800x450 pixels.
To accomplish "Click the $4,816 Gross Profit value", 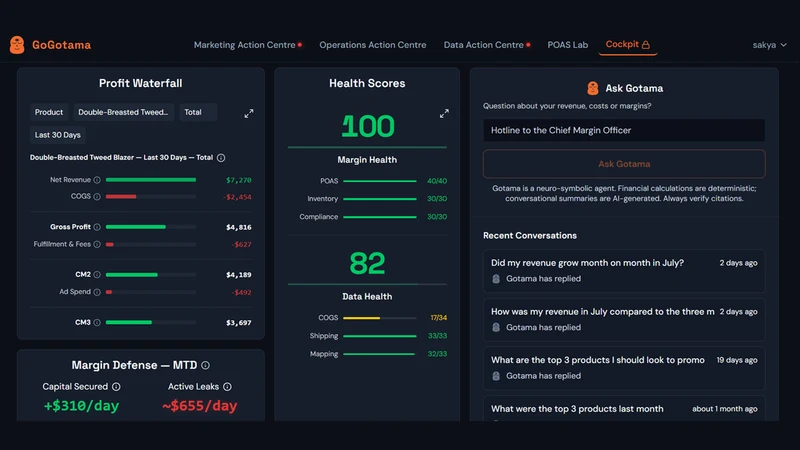I will click(x=239, y=227).
